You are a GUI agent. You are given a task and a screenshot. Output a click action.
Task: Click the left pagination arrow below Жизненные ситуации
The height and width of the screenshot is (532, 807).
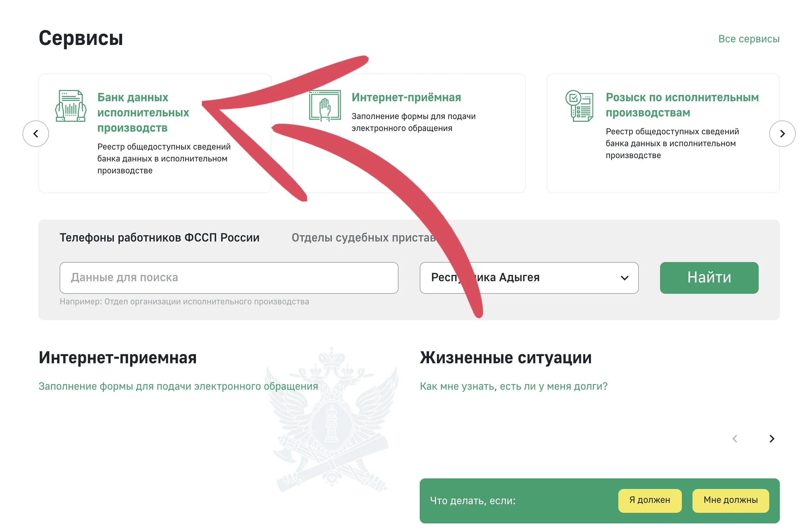point(735,439)
